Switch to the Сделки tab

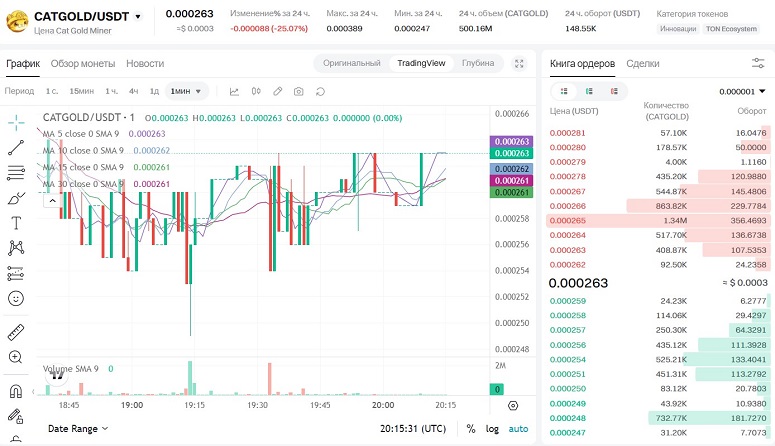(643, 64)
